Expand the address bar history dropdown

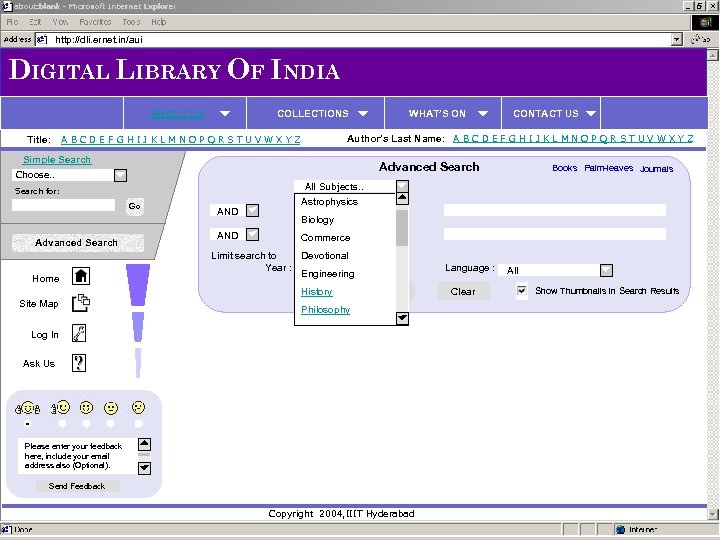coord(676,39)
